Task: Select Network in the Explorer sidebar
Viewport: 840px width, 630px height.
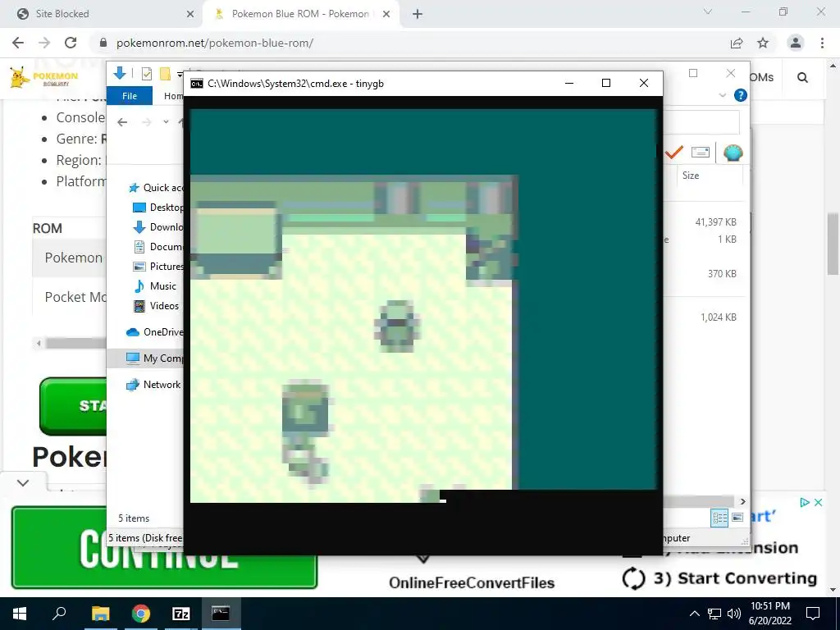Action: tap(153, 385)
